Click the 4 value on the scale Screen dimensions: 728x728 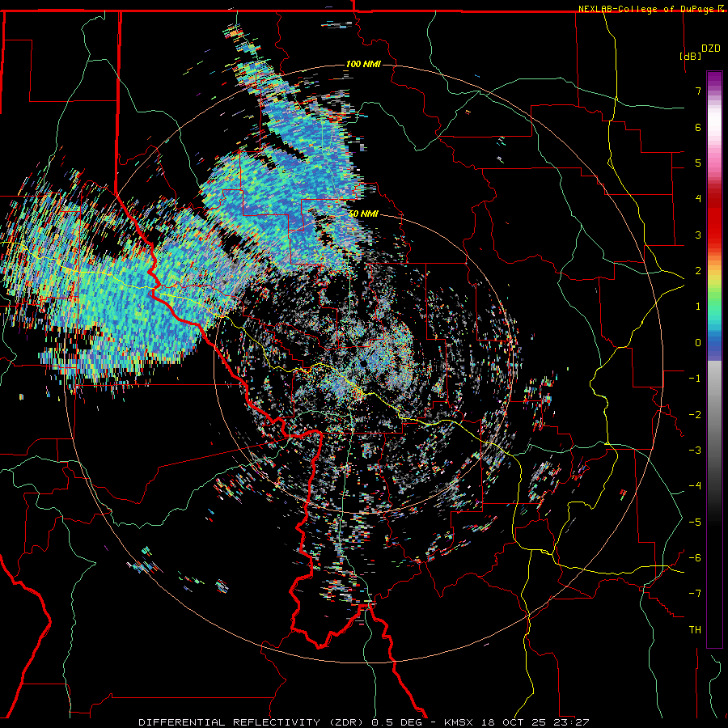(x=698, y=199)
